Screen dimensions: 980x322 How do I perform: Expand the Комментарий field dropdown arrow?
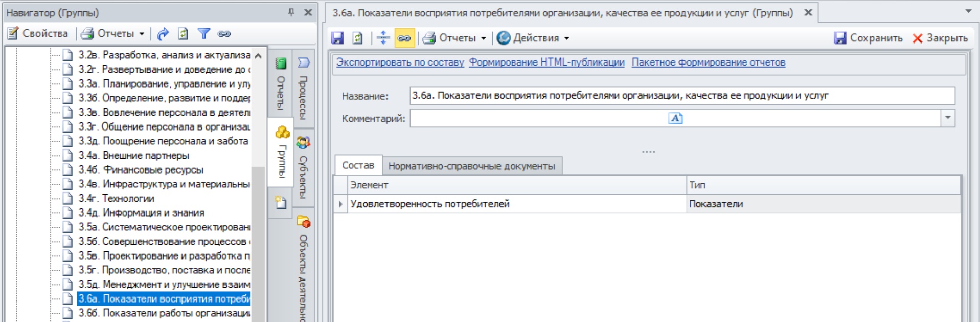pyautogui.click(x=948, y=118)
